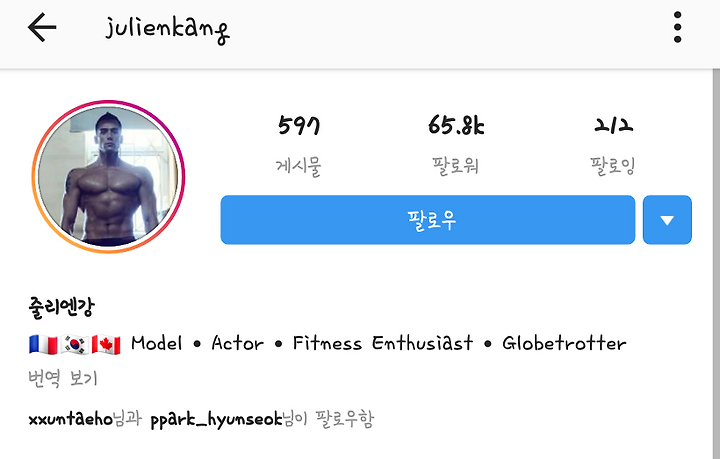Screen dimensions: 720x459
Task: Tap the back arrow icon
Action: click(x=42, y=27)
